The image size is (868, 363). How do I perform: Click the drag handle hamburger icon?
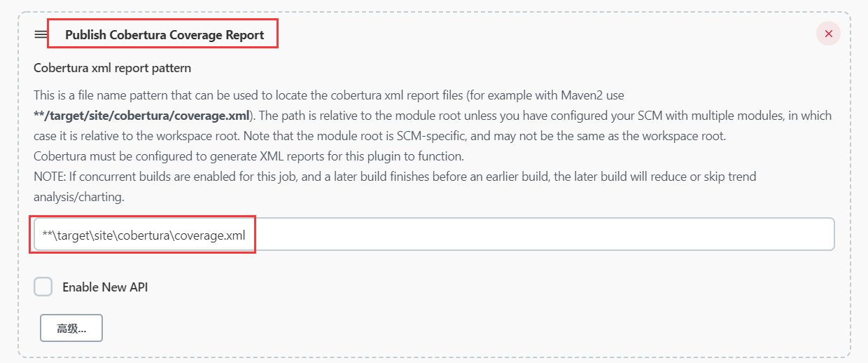[41, 34]
